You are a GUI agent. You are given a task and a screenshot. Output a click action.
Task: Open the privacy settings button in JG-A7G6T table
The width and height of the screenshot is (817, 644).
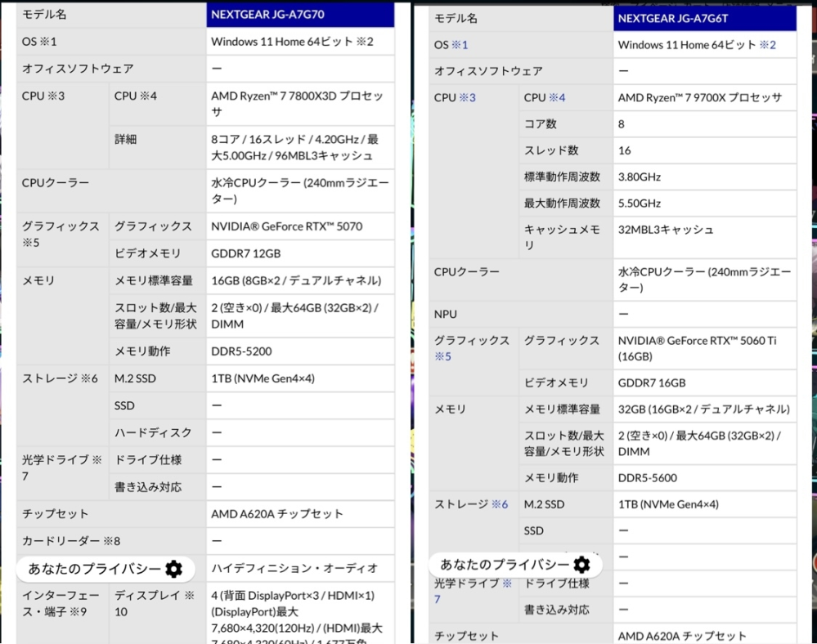515,565
